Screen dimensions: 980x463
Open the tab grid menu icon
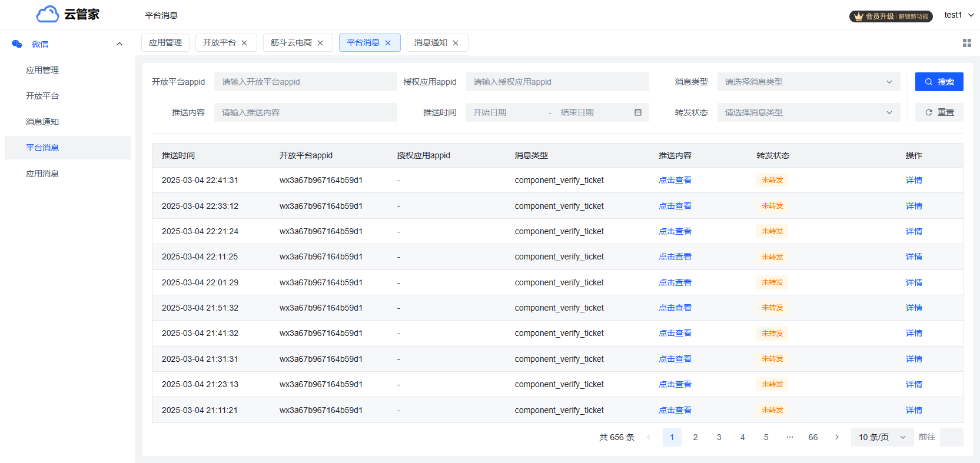967,43
